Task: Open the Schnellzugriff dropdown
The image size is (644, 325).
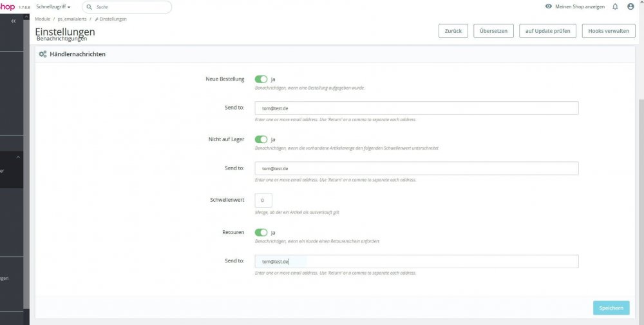Action: [x=53, y=6]
